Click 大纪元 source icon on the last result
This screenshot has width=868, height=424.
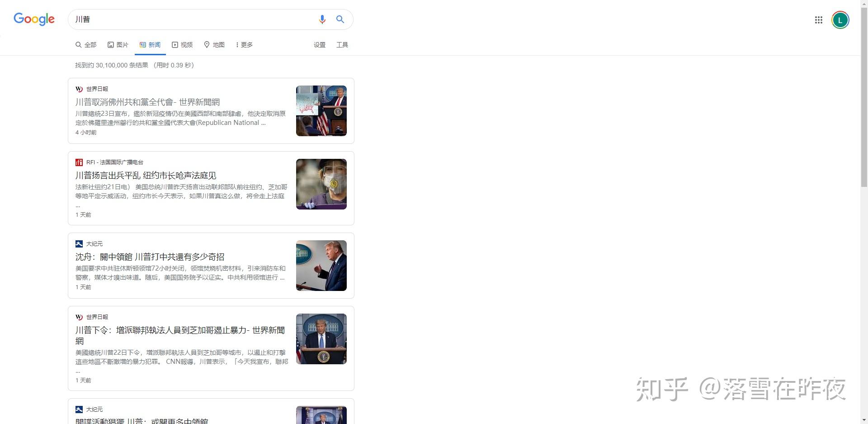tap(79, 410)
